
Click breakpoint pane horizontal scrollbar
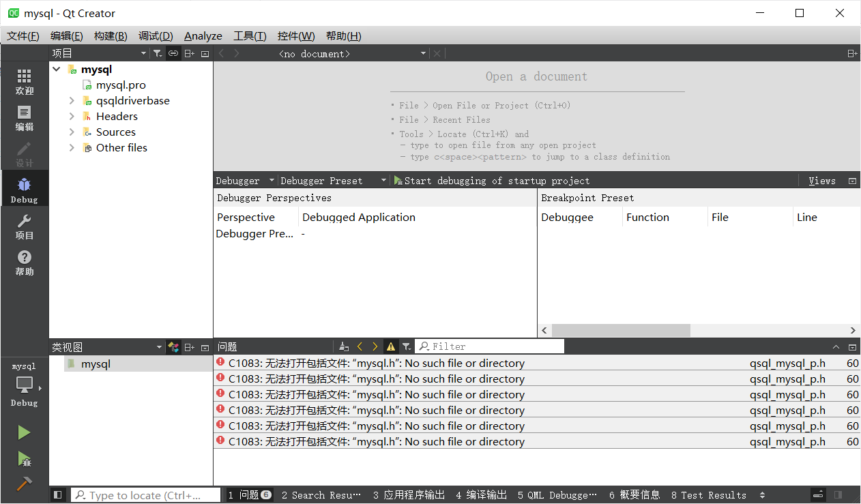(622, 330)
